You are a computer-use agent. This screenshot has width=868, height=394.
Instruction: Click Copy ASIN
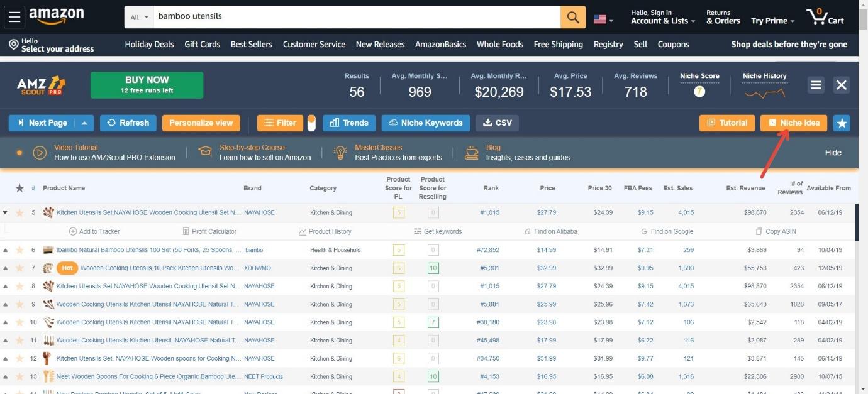click(x=776, y=231)
